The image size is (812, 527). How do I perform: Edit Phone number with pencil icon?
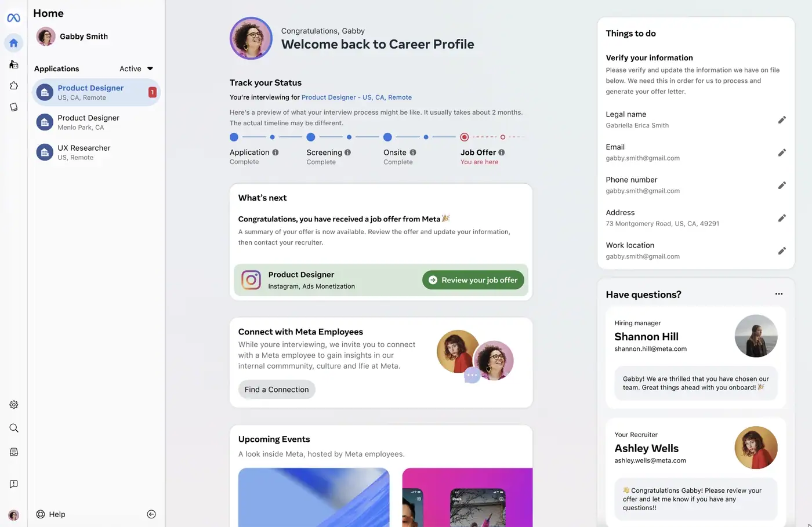pos(782,186)
